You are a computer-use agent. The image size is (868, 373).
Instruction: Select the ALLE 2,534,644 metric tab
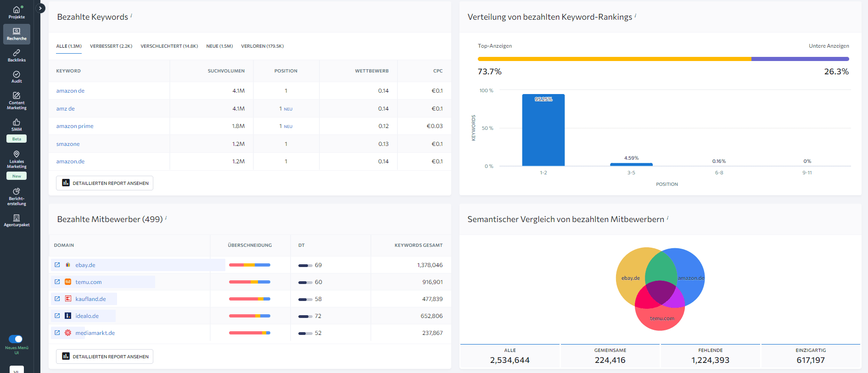[x=510, y=356]
